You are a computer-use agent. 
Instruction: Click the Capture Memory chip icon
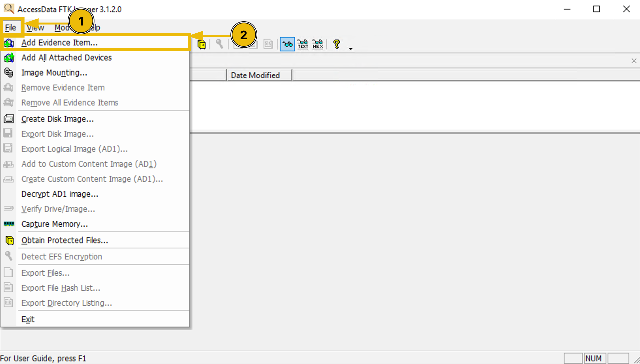click(9, 224)
